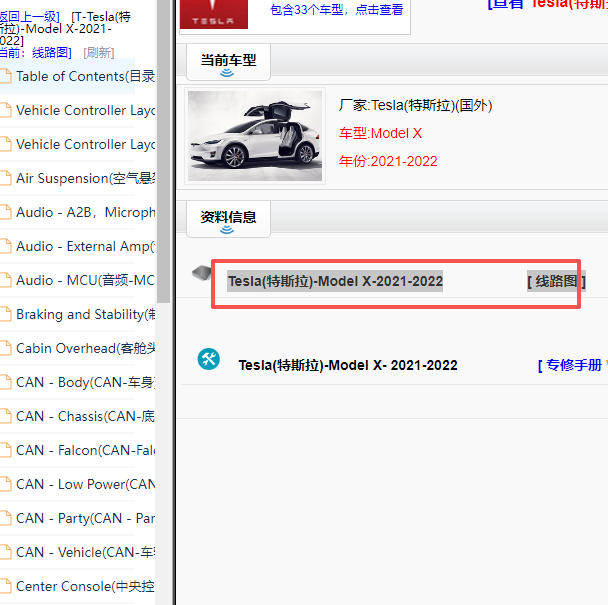
Task: Click the Model X car thumbnail
Action: [x=255, y=136]
